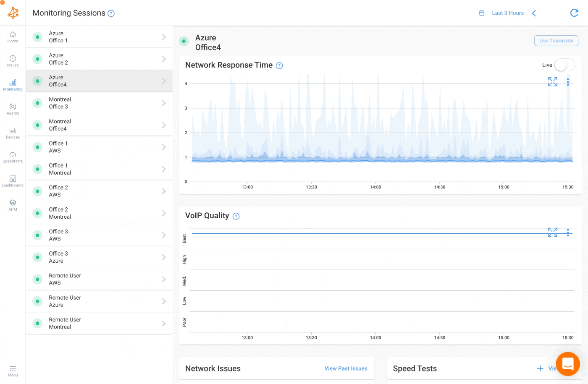
Task: Click the app logo icon
Action: click(x=13, y=13)
